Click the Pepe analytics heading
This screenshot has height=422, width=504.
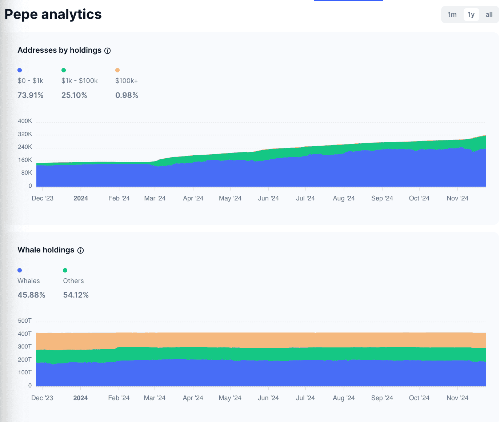coord(53,15)
